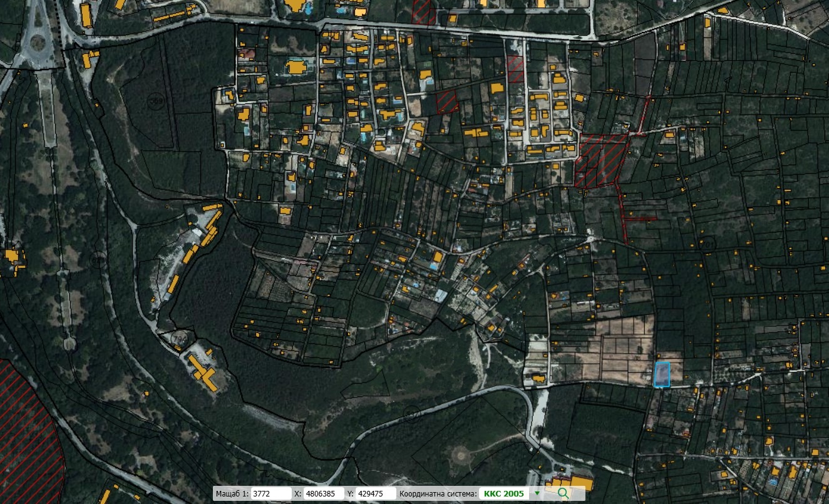Click the Y coordinate field showing 429475
The image size is (829, 504).
374,494
